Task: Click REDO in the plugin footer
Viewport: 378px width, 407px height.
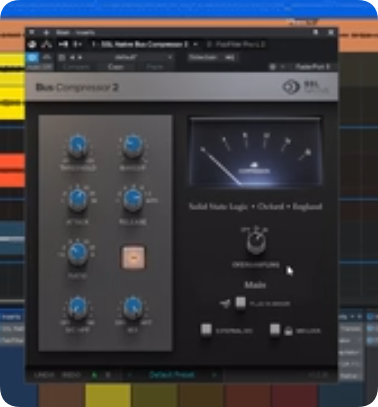Action: (71, 375)
